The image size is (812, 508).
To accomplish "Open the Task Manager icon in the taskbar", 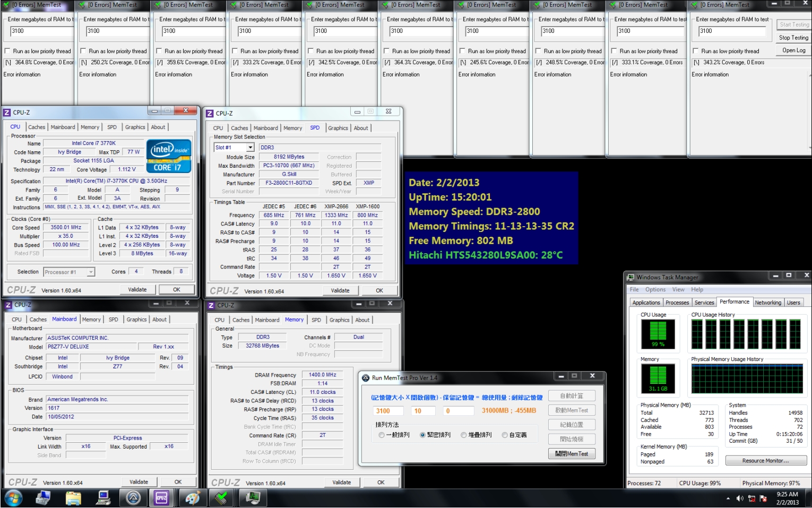I will pos(253,498).
